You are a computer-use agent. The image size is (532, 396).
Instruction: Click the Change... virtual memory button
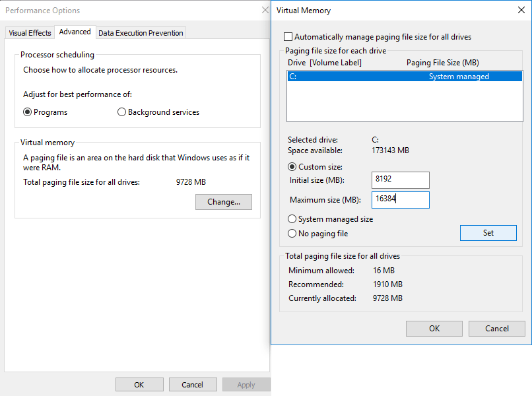click(x=224, y=202)
